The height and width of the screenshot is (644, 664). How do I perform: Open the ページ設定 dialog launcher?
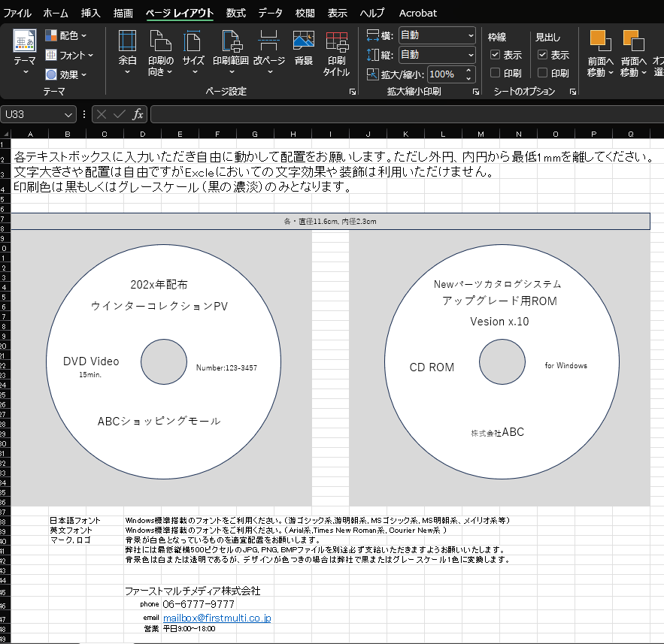coord(353,92)
